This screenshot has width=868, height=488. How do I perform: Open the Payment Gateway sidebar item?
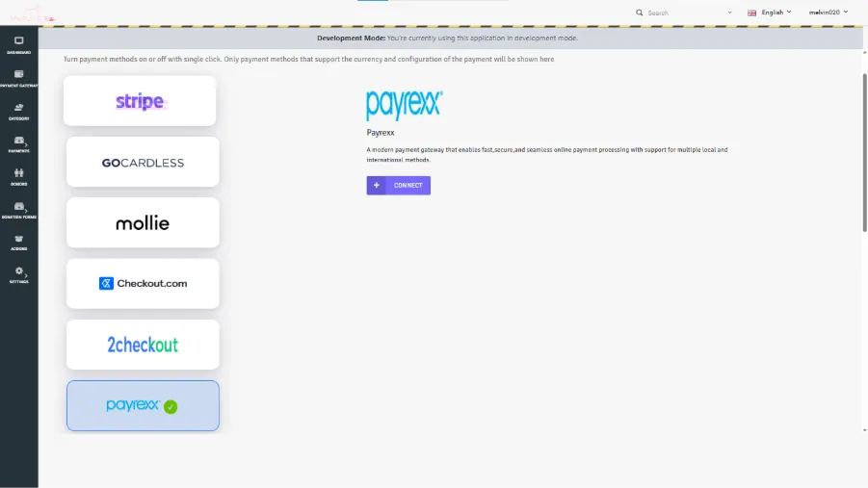pos(19,79)
